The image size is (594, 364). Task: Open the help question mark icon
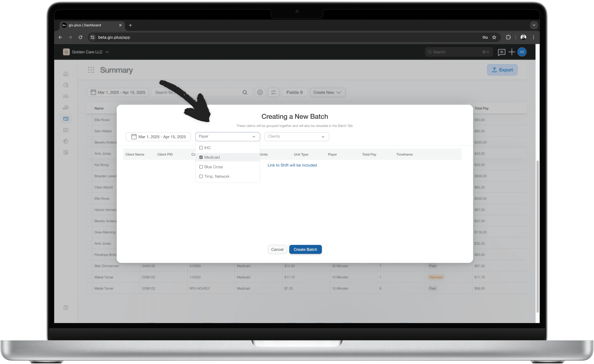point(66,308)
